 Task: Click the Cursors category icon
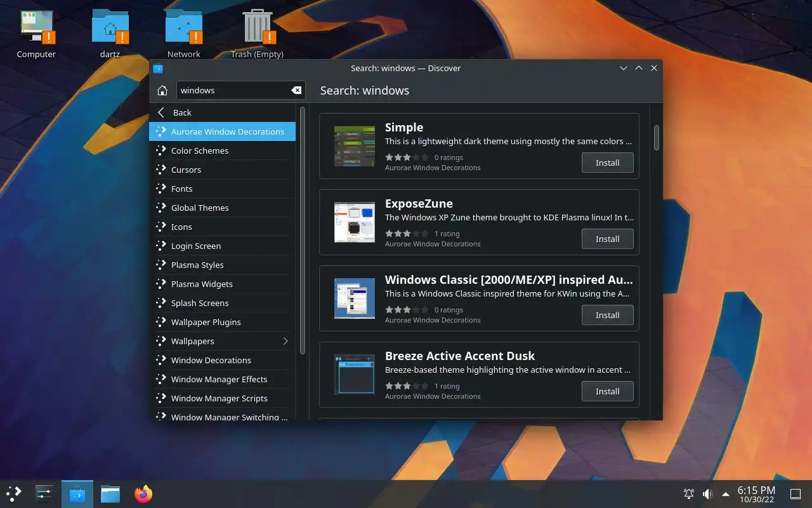(160, 170)
